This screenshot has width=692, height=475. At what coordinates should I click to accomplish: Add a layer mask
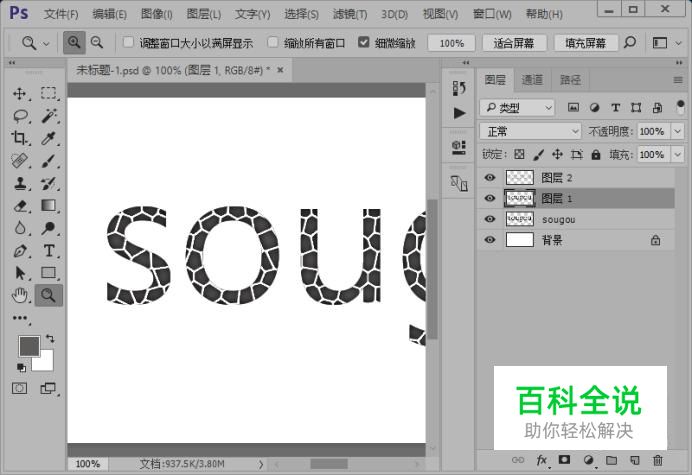(564, 460)
